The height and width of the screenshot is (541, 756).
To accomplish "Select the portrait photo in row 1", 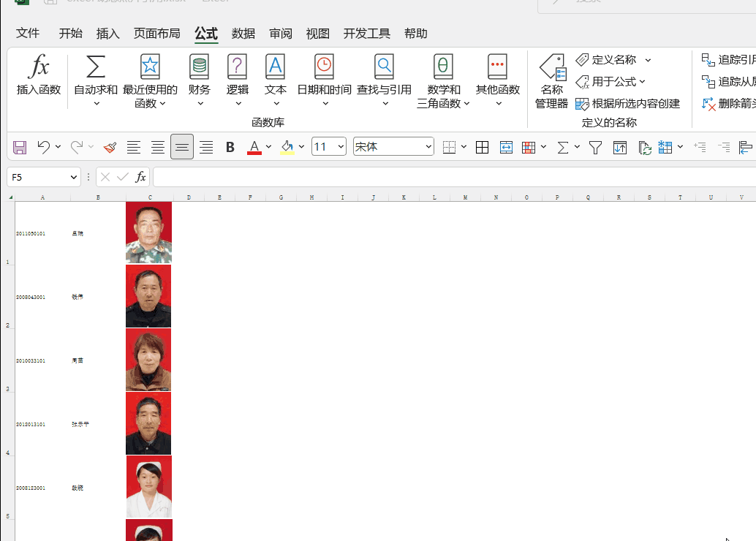I will pyautogui.click(x=148, y=232).
